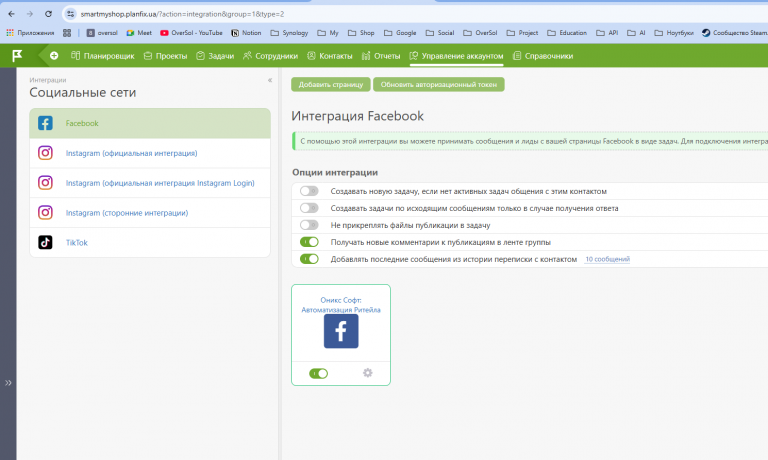The width and height of the screenshot is (768, 460).
Task: Open the OverSol - YouTube bookmark
Action: [191, 33]
